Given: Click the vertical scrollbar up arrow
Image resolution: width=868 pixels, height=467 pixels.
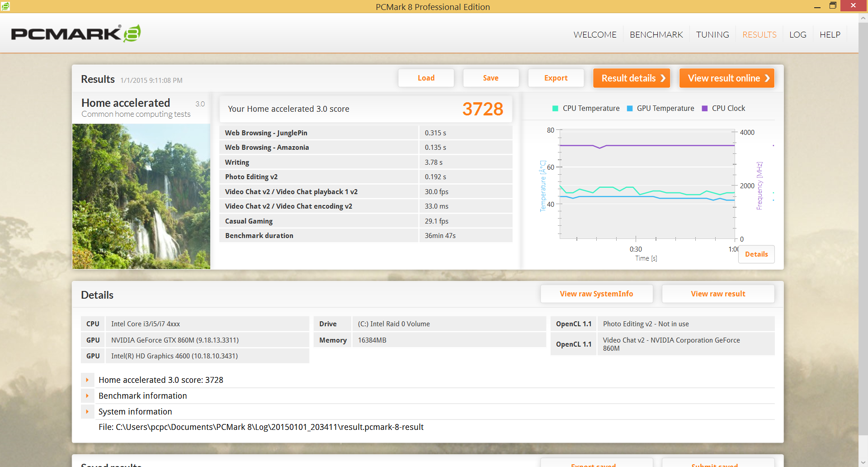Looking at the screenshot, I should coord(863,19).
